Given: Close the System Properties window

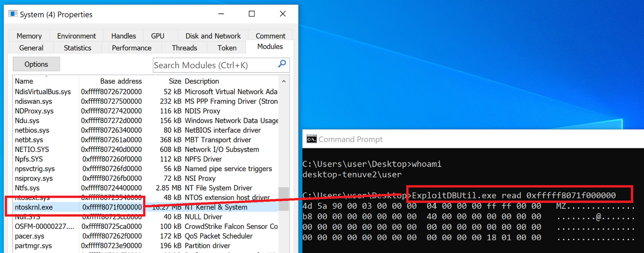Looking at the screenshot, I should (283, 14).
